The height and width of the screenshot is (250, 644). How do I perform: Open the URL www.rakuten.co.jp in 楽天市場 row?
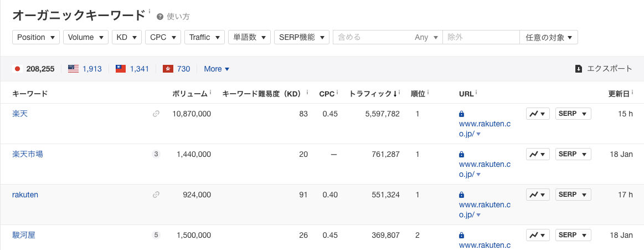485,169
